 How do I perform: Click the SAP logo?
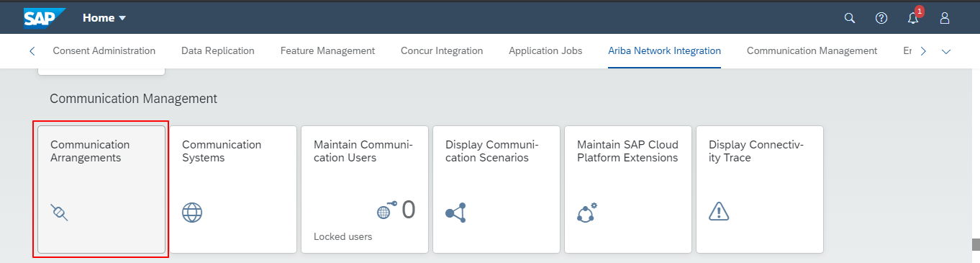[45, 17]
